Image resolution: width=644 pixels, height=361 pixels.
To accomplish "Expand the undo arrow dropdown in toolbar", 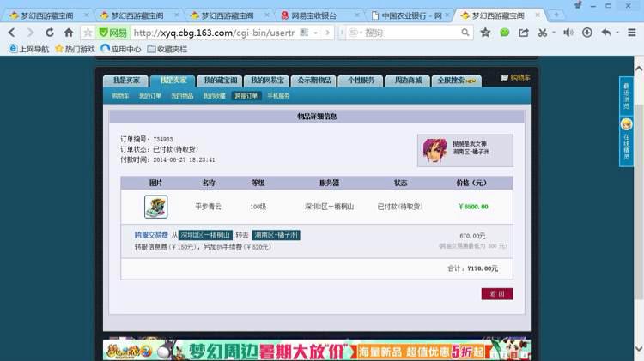I will 617,33.
